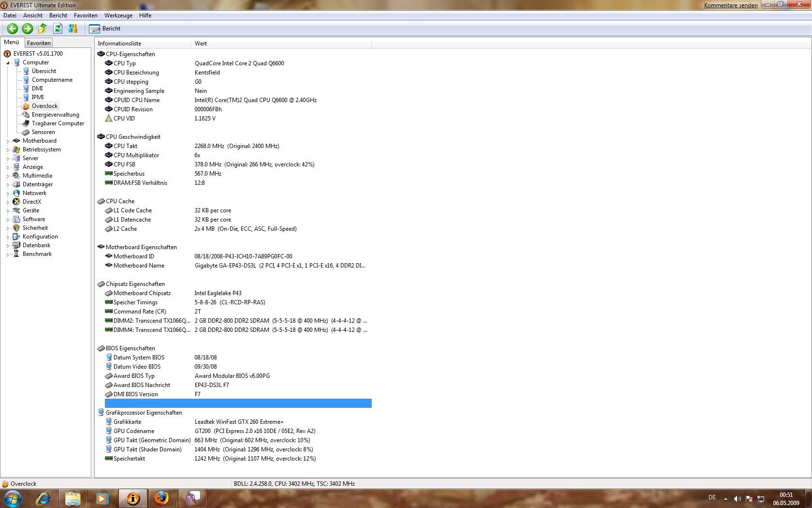This screenshot has width=812, height=508.
Task: Click the Konfiguration icon in tree
Action: click(16, 237)
